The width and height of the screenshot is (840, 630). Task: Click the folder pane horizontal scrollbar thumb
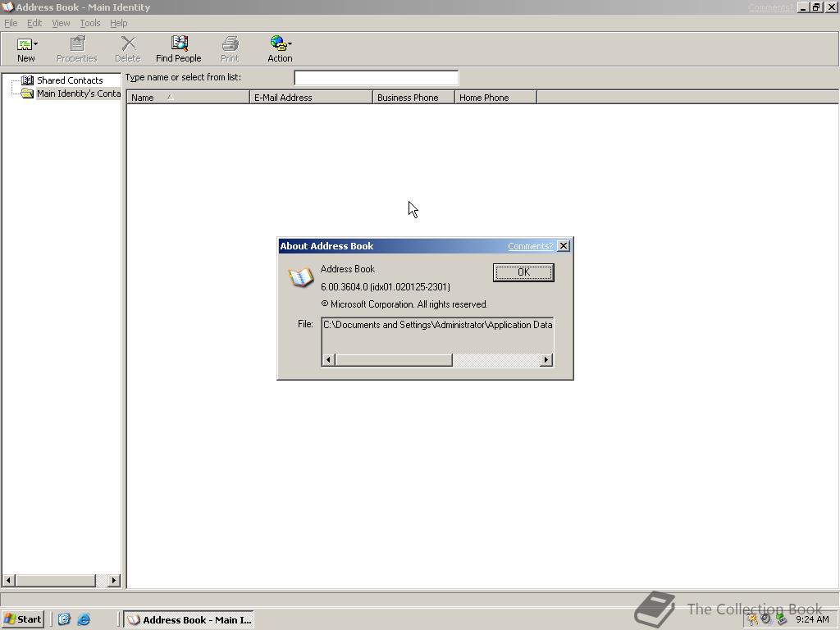[x=55, y=580]
